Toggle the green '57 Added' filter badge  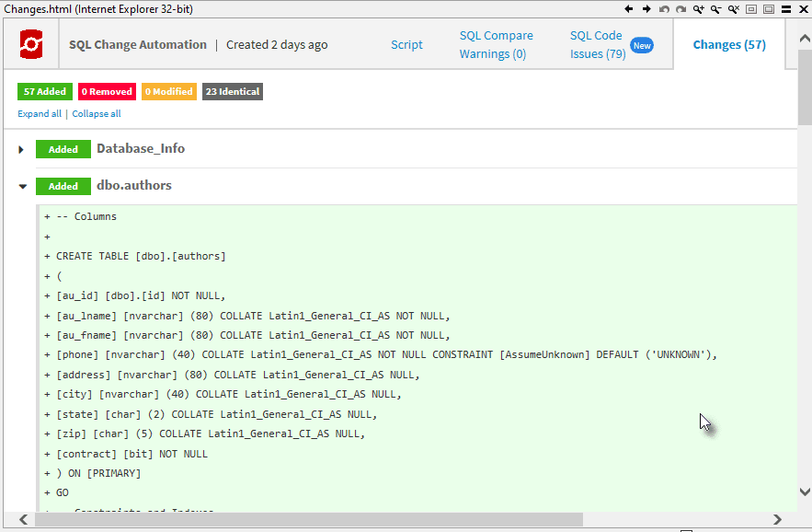(x=44, y=91)
